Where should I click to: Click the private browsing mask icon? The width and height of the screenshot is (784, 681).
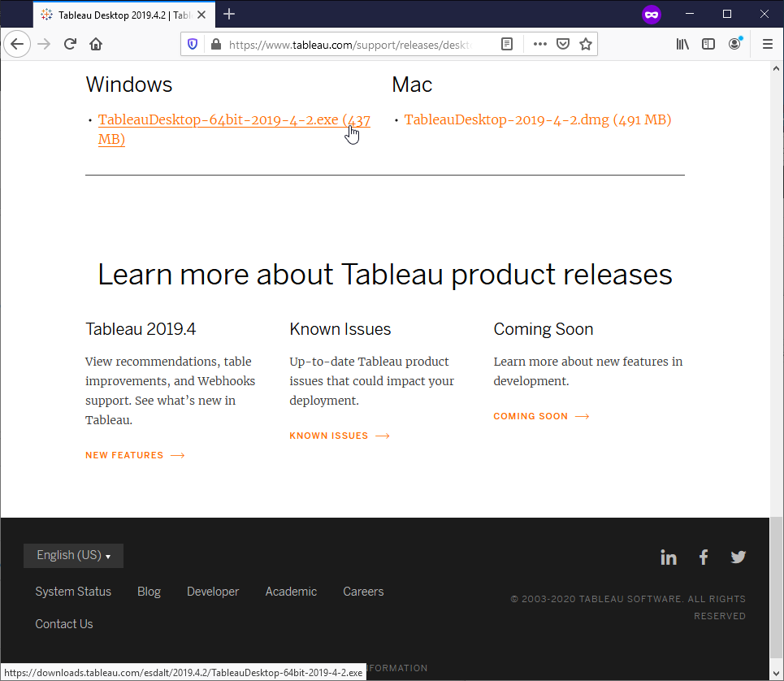point(652,15)
